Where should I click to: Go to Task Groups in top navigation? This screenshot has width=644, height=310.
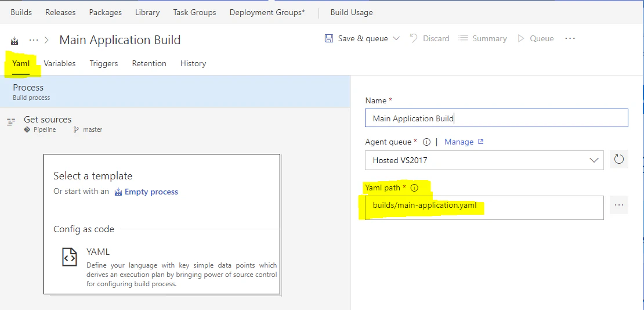click(x=194, y=12)
